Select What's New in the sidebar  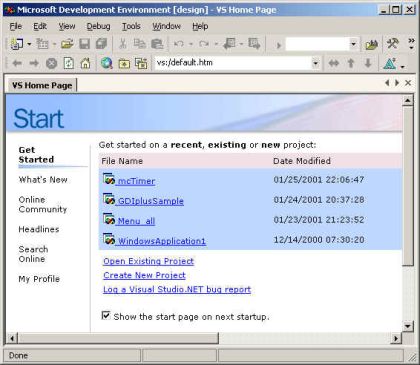[43, 180]
